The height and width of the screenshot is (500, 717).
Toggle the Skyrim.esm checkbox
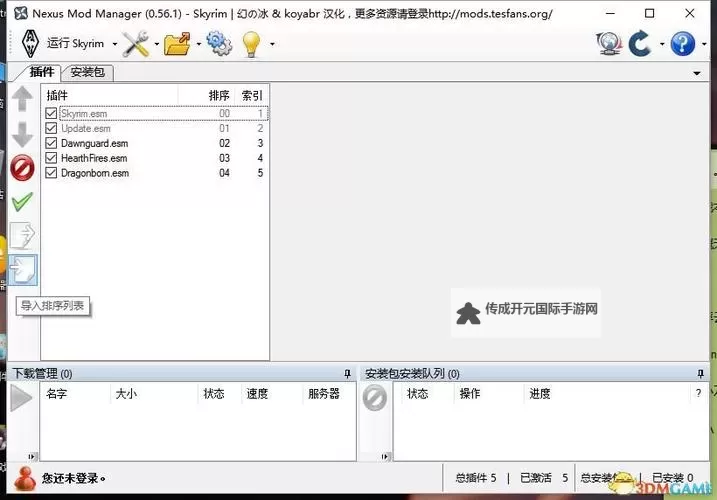[x=51, y=113]
